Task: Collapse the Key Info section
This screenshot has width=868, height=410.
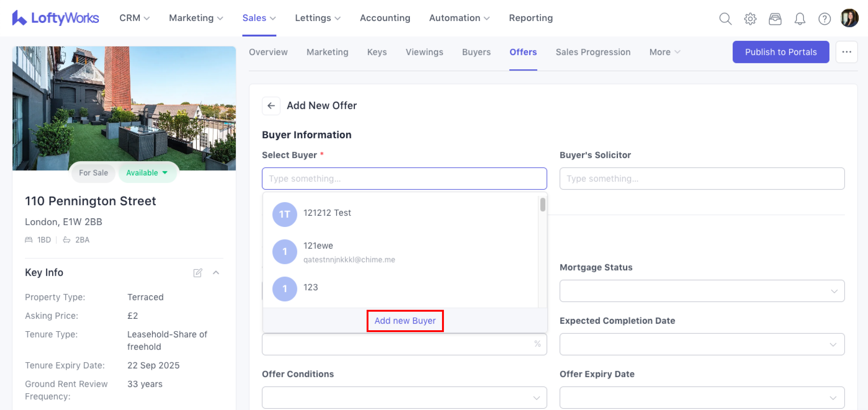Action: (x=216, y=272)
